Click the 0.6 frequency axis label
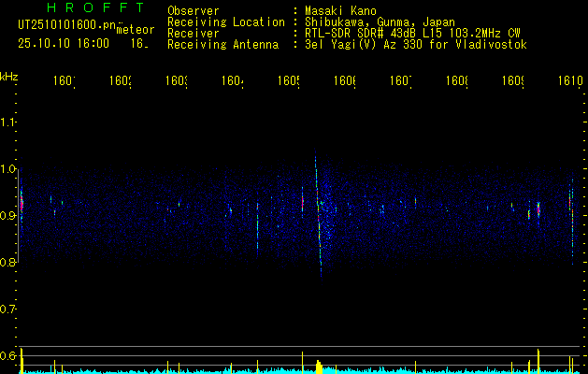This screenshot has height=374, width=588. pos(7,355)
